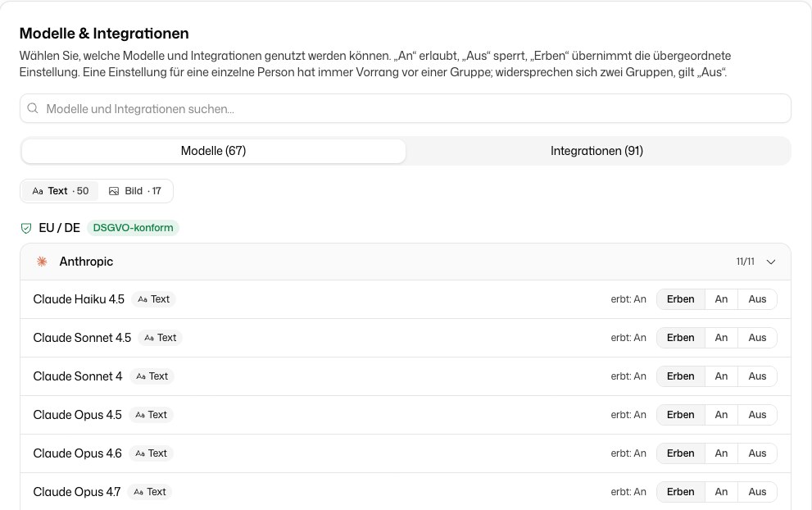The image size is (812, 510).
Task: Set Claude Opus 4.7 to Aus
Action: [x=757, y=492]
